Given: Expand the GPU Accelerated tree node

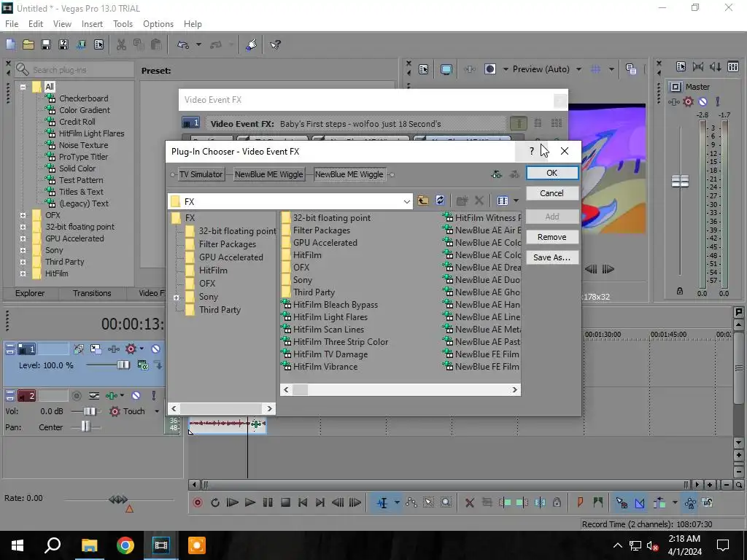Looking at the screenshot, I should (x=23, y=238).
